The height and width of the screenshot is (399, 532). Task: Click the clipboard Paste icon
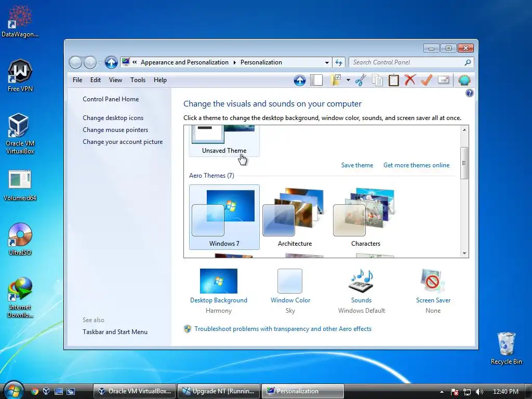[394, 80]
